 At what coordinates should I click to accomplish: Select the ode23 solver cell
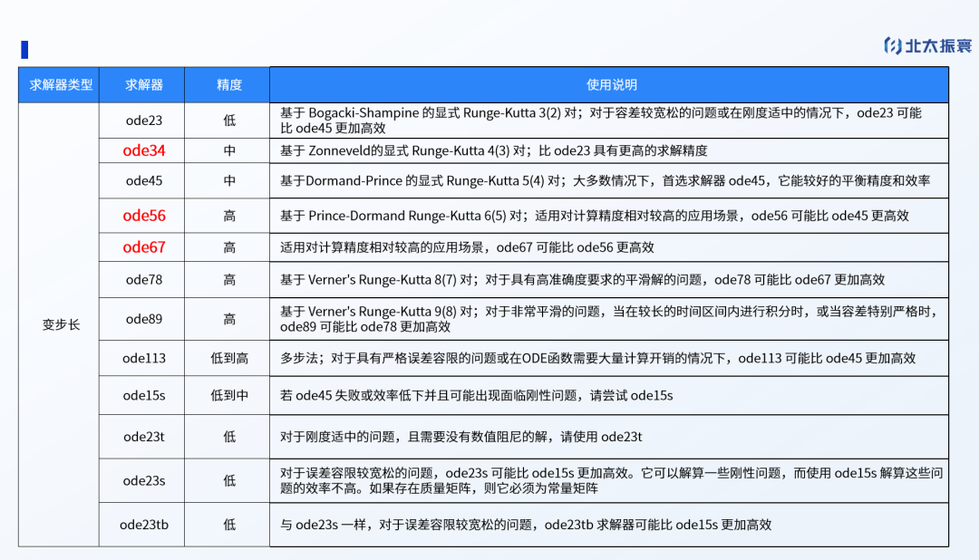[144, 121]
